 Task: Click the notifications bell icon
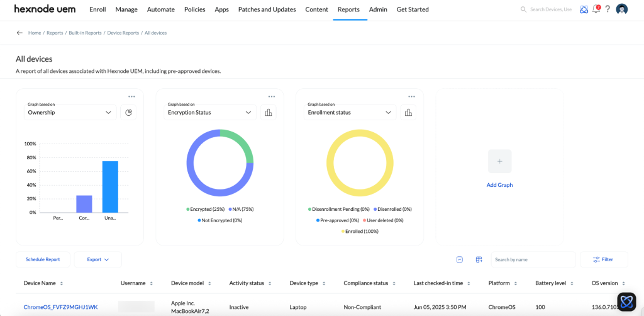(x=596, y=9)
